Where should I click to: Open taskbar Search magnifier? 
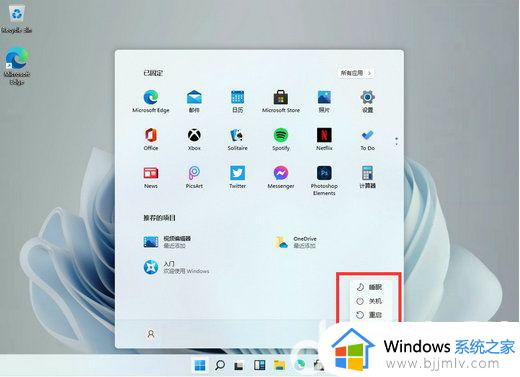(220, 365)
